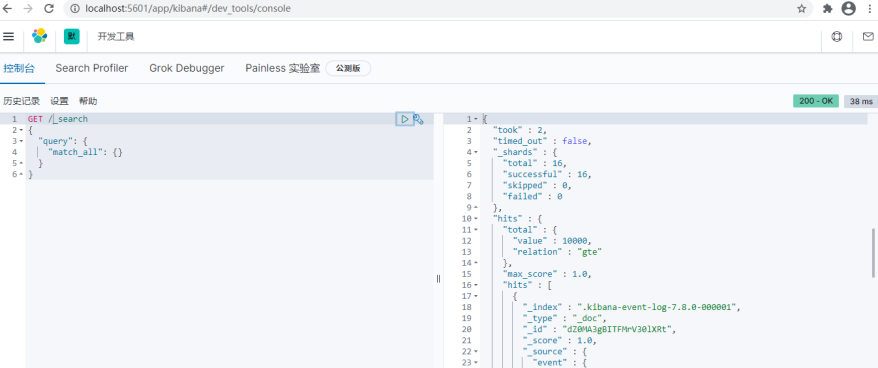Open the browser extensions puzzle icon

point(828,8)
